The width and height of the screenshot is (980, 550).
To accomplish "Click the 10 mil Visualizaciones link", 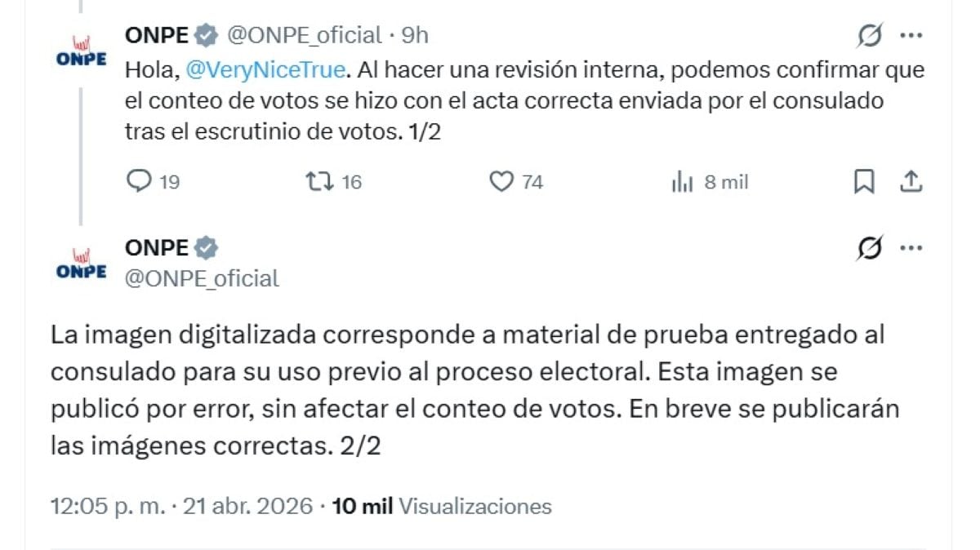I will tap(441, 506).
